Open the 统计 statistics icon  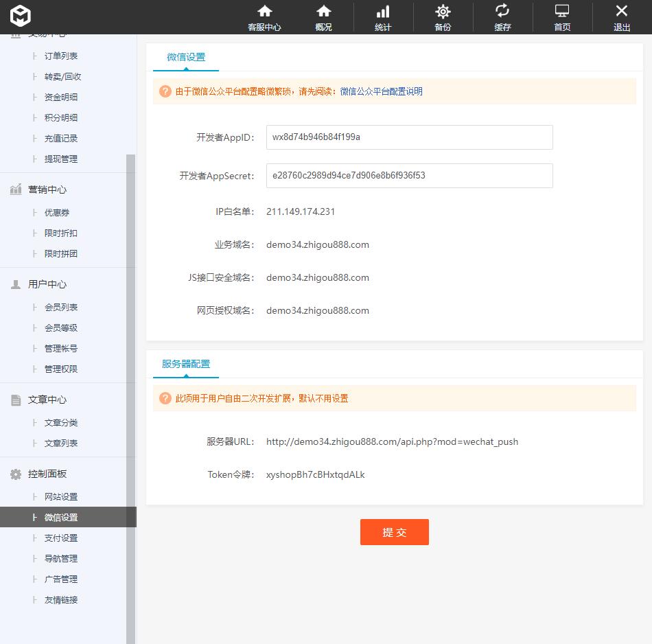tap(382, 17)
